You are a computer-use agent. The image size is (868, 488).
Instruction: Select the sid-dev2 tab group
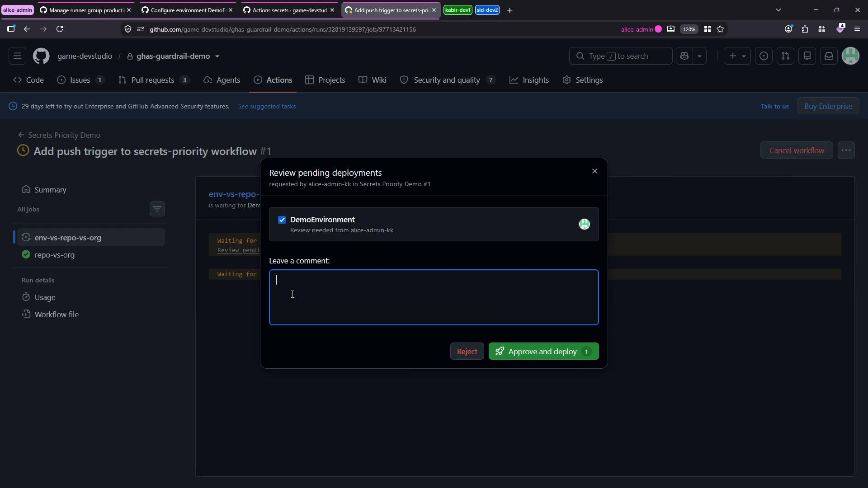pos(487,10)
